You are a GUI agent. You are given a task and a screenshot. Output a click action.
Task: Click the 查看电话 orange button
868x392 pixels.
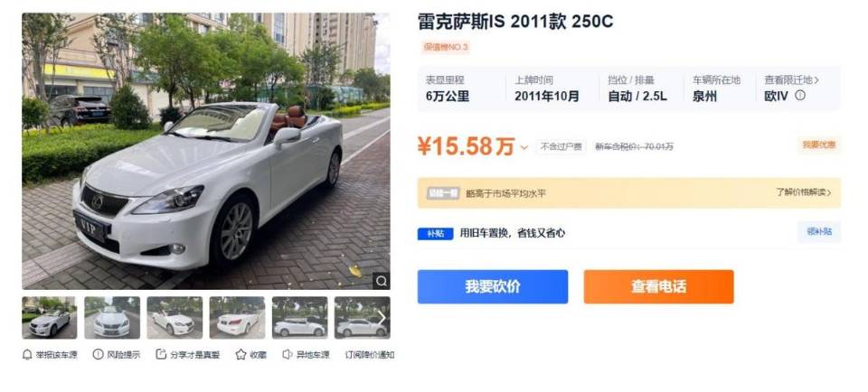click(x=659, y=286)
